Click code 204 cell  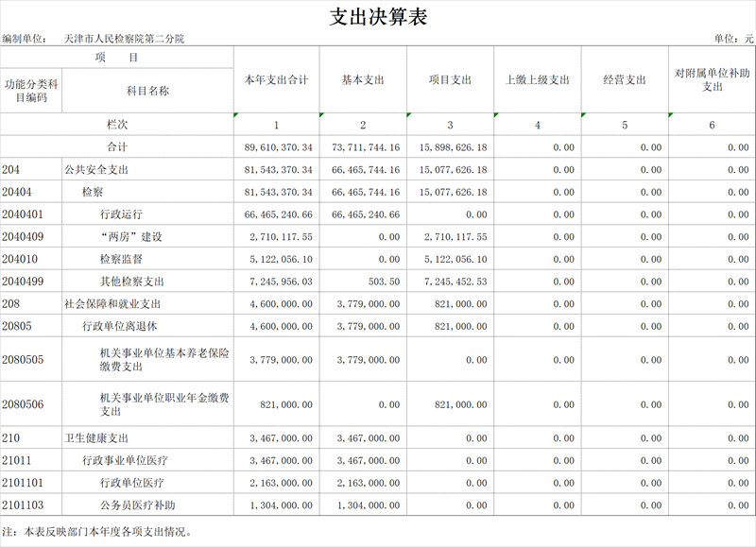31,170
